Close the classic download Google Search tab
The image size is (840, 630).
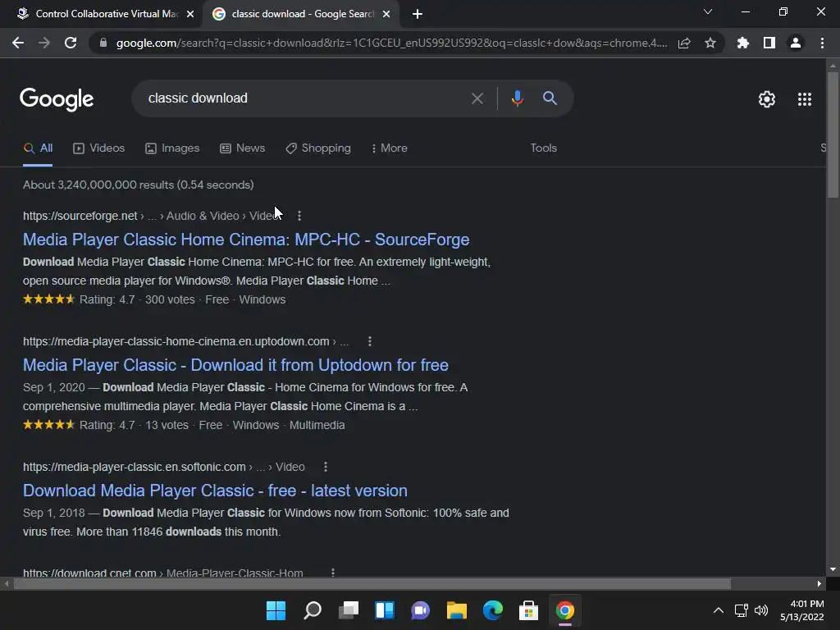click(386, 14)
